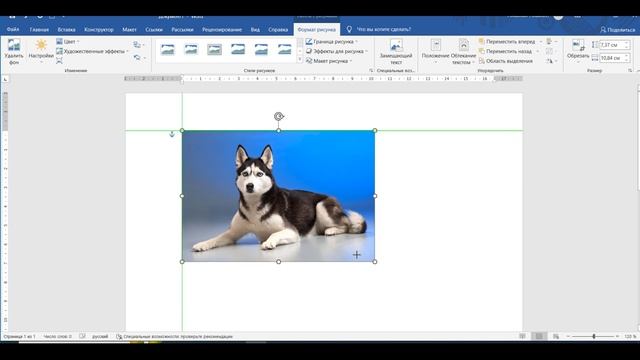The width and height of the screenshot is (640, 360).
Task: Switch to the Конструктор tab
Action: [x=99, y=29]
